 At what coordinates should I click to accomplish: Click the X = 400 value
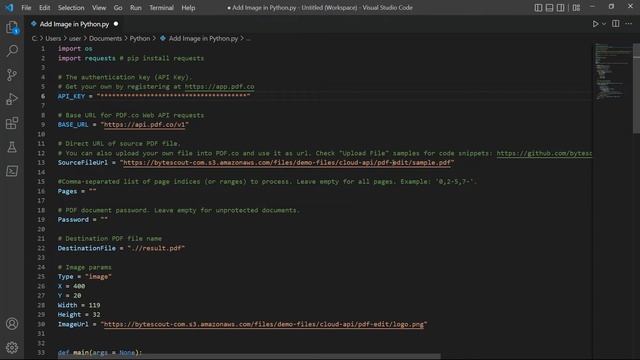click(79, 286)
